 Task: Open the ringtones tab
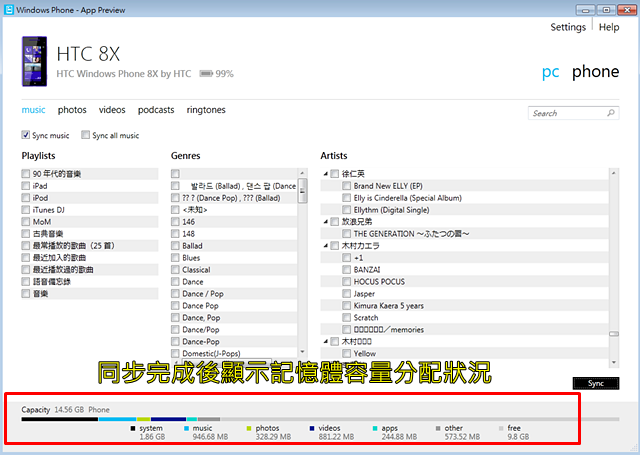coord(206,110)
